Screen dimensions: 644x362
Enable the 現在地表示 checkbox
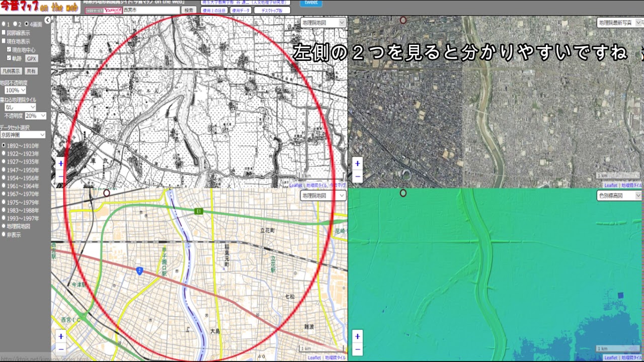tap(4, 41)
